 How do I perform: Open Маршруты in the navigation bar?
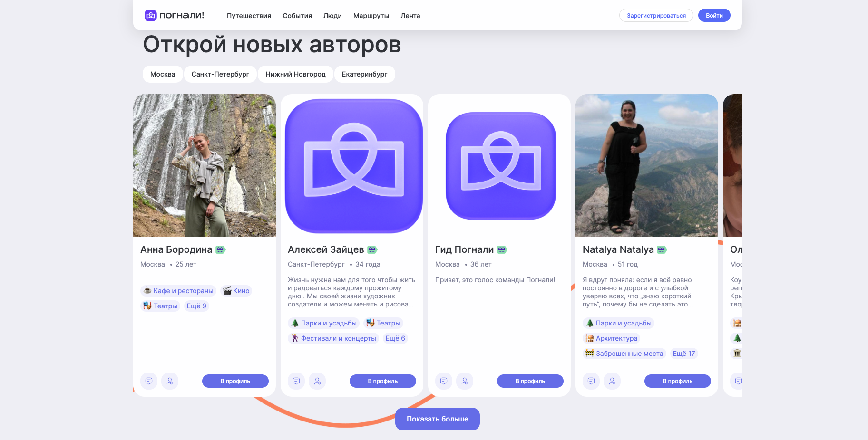[x=371, y=16]
